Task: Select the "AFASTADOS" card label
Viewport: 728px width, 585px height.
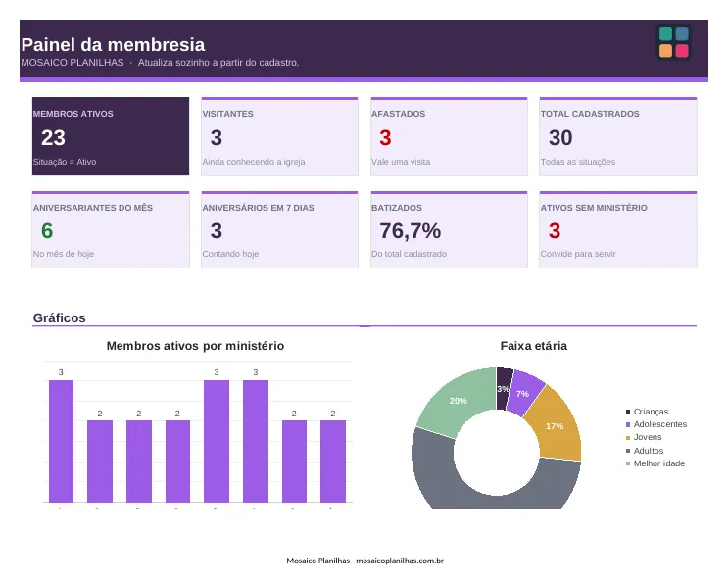Action: point(399,114)
